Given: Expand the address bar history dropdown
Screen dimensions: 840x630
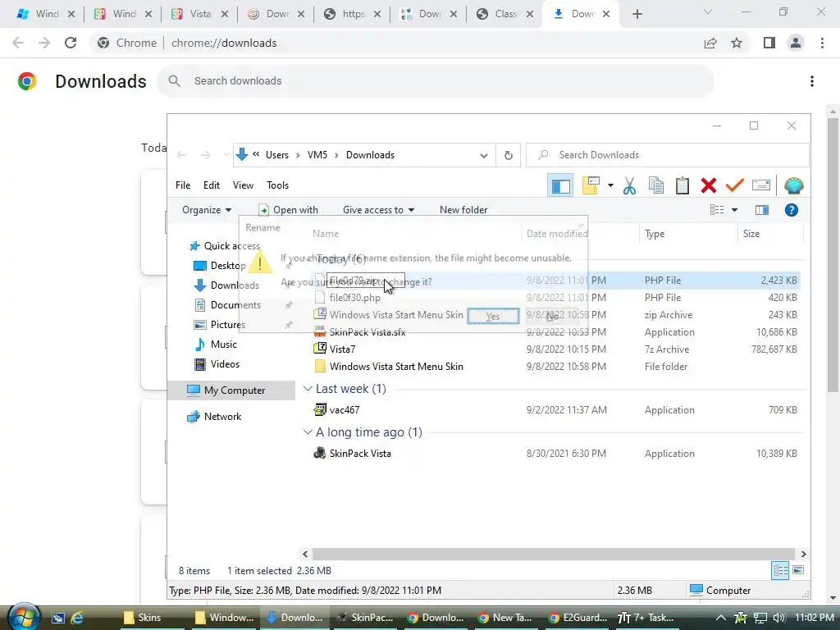Looking at the screenshot, I should (x=484, y=155).
